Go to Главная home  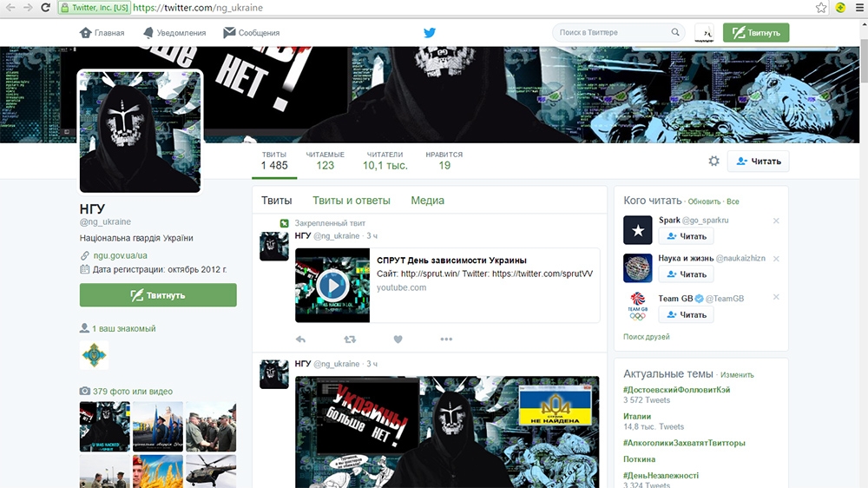[x=102, y=33]
